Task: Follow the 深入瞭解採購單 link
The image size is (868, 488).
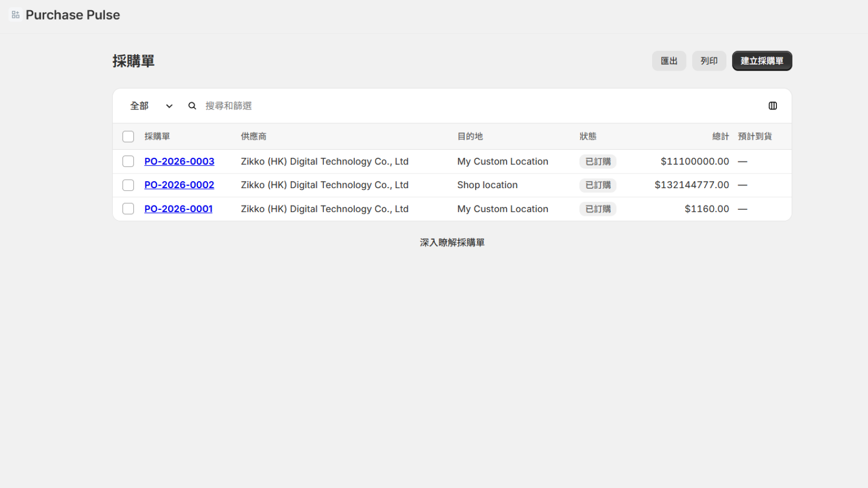Action: [x=452, y=242]
